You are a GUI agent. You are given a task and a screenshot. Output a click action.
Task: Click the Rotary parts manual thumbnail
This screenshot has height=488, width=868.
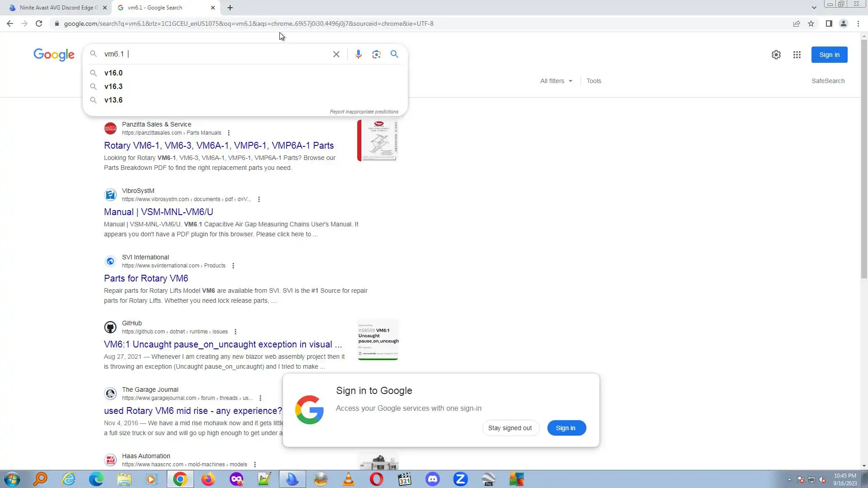[x=377, y=141]
